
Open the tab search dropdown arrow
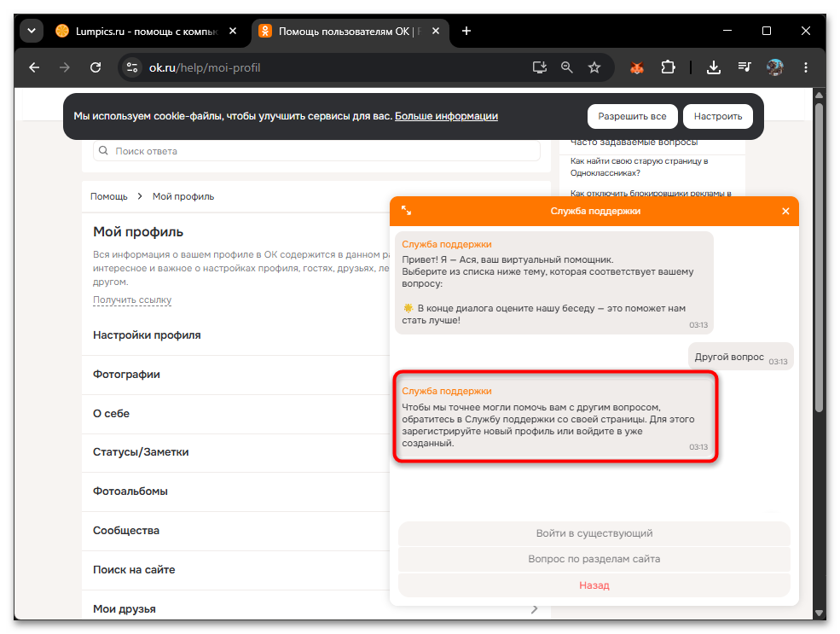coord(32,31)
